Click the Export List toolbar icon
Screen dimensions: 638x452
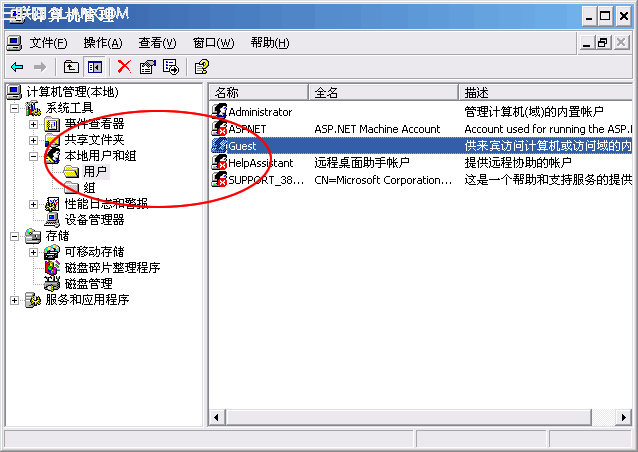pos(171,67)
